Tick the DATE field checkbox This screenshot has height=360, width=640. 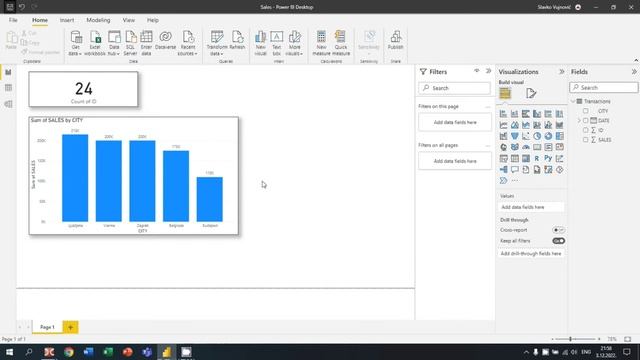click(x=586, y=120)
